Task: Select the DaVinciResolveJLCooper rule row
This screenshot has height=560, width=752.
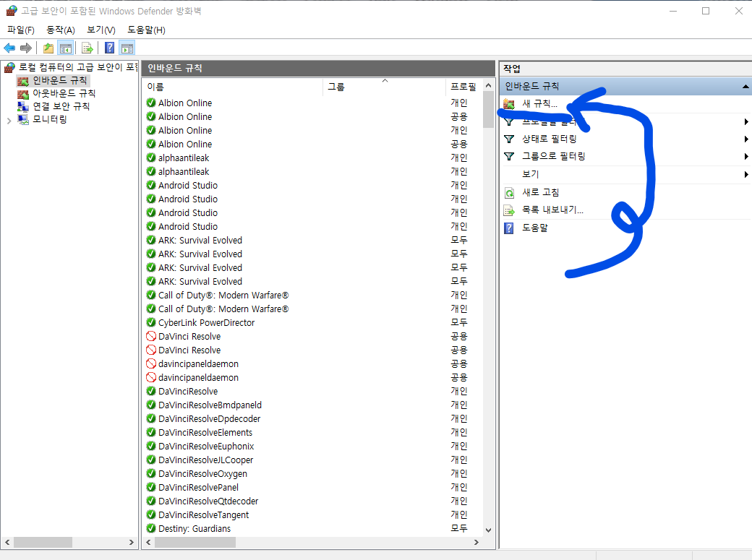Action: [x=312, y=460]
